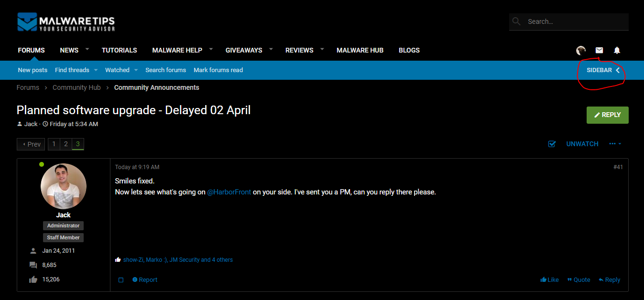Jump to page 1 of thread
Image resolution: width=644 pixels, height=300 pixels.
(54, 144)
